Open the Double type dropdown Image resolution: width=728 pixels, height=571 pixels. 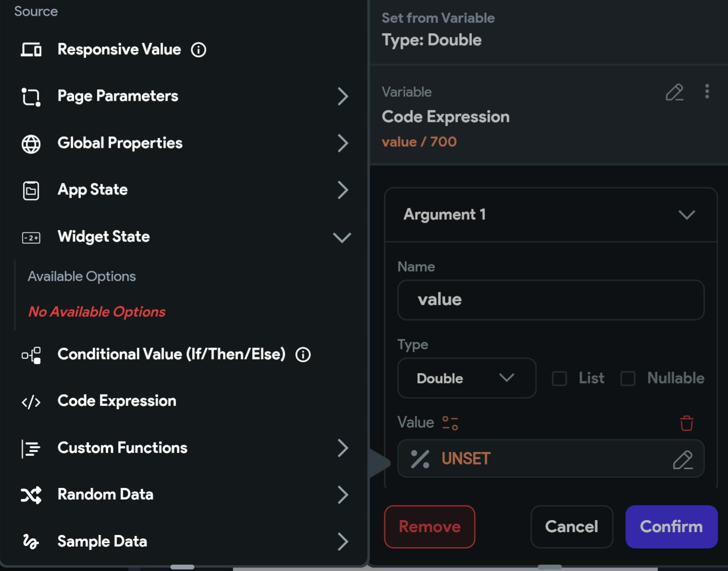coord(467,378)
